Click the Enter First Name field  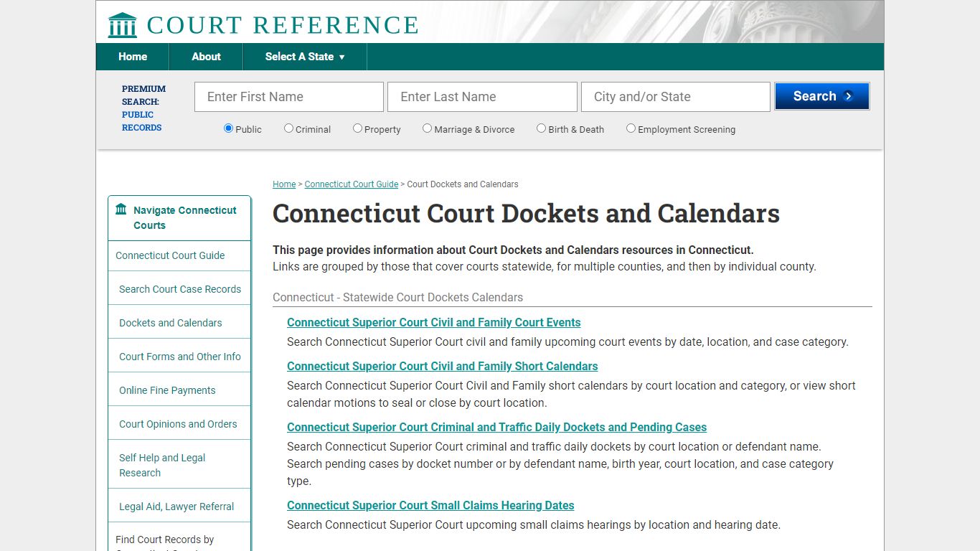click(289, 97)
